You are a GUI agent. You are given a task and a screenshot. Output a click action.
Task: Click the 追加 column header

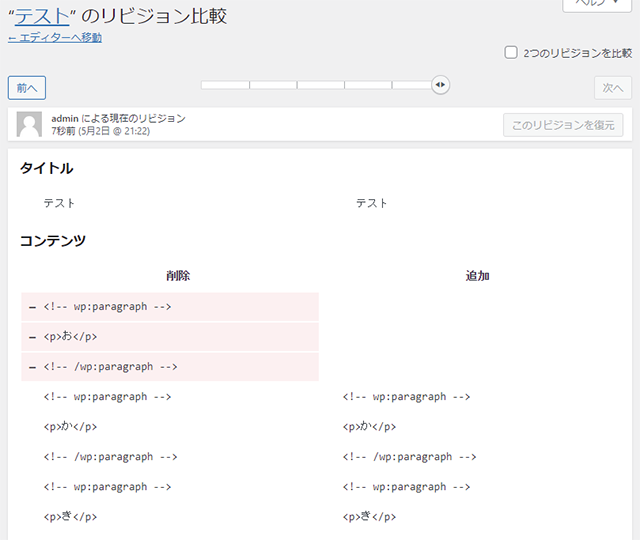coord(477,276)
